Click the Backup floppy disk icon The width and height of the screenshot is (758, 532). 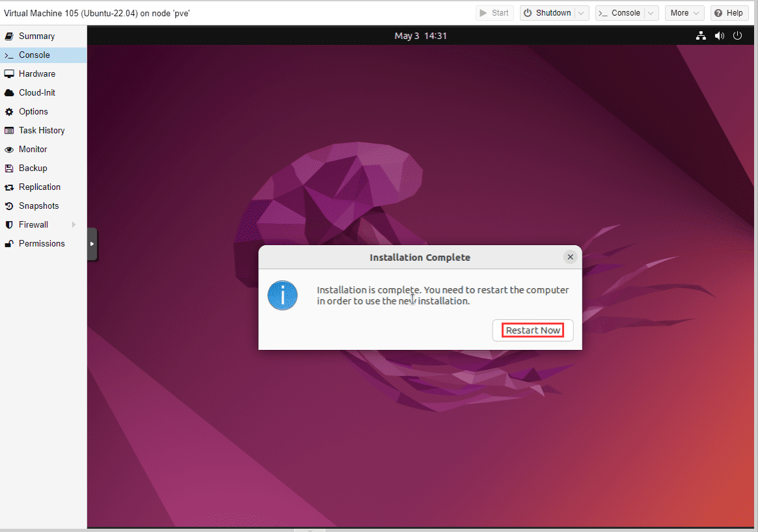coord(8,168)
